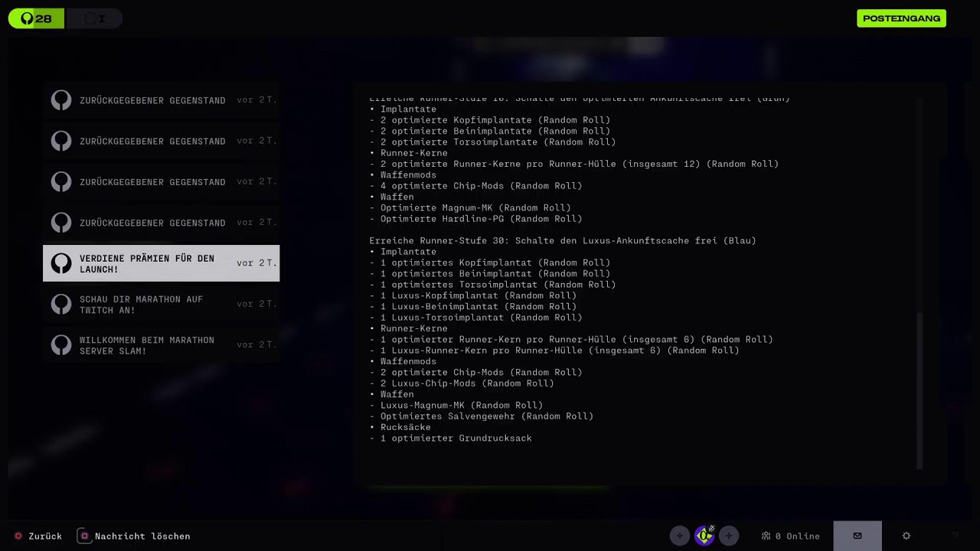This screenshot has width=980, height=551.
Task: Click '2 optimierte Beinimplantate (Random Roll)' line
Action: (x=490, y=131)
